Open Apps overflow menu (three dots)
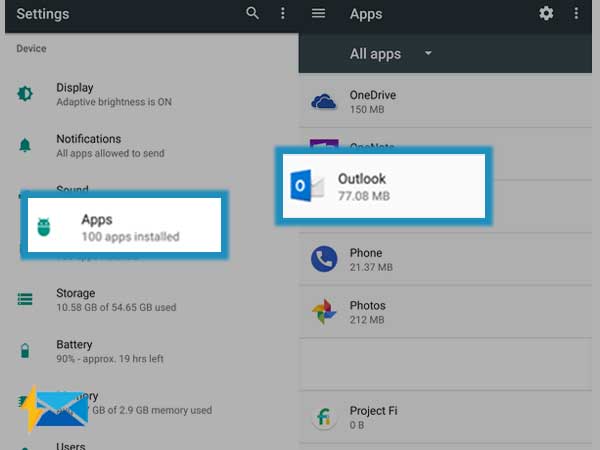600x450 pixels. point(576,13)
